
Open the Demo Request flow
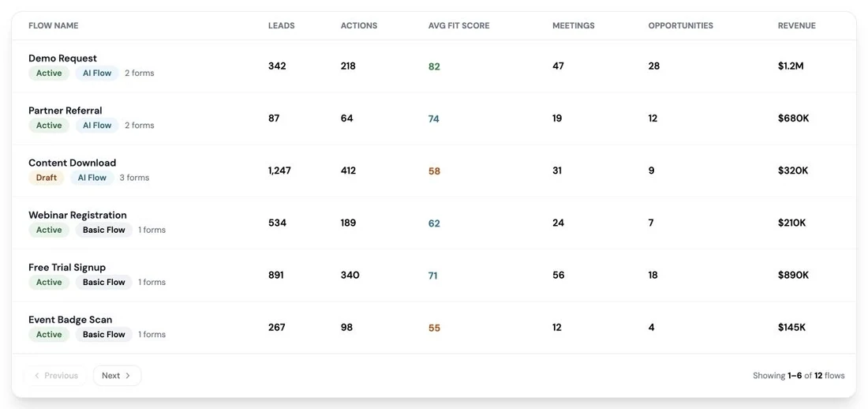coord(62,58)
